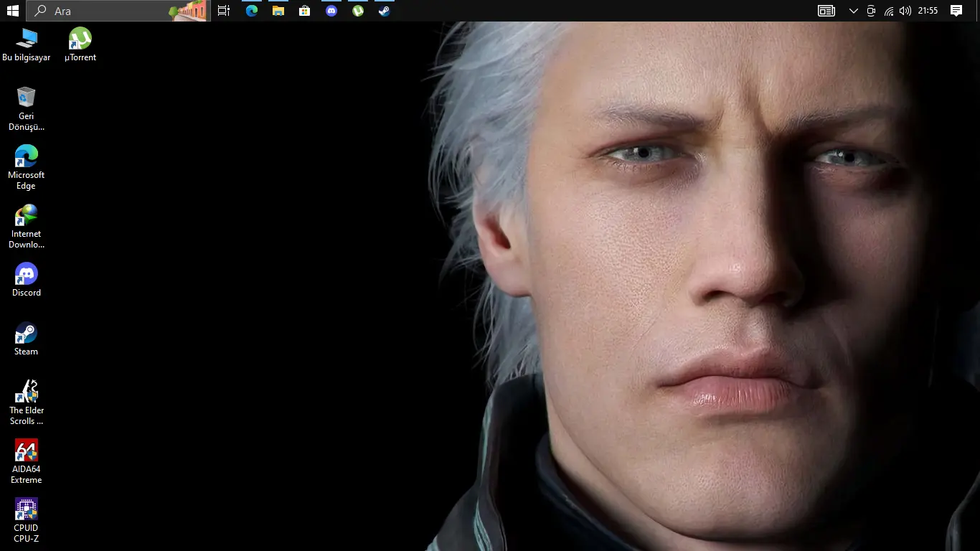Switch to Steam from the taskbar
The height and width of the screenshot is (551, 980).
click(385, 11)
